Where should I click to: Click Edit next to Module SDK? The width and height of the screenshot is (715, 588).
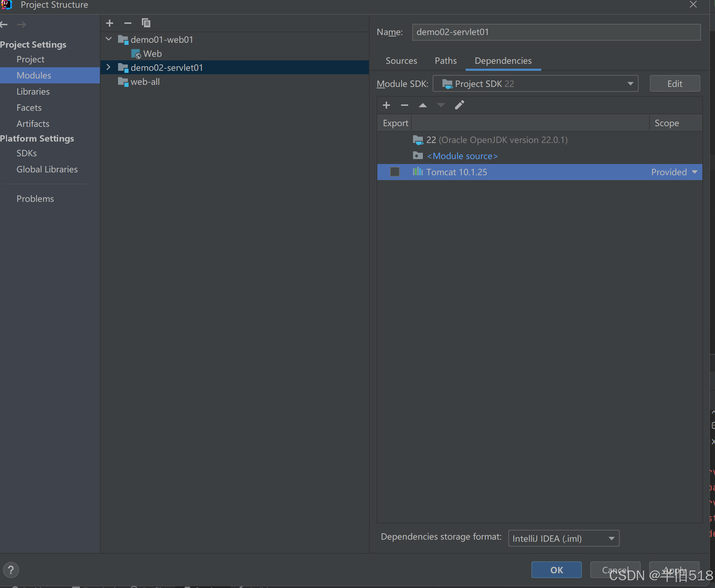coord(675,84)
